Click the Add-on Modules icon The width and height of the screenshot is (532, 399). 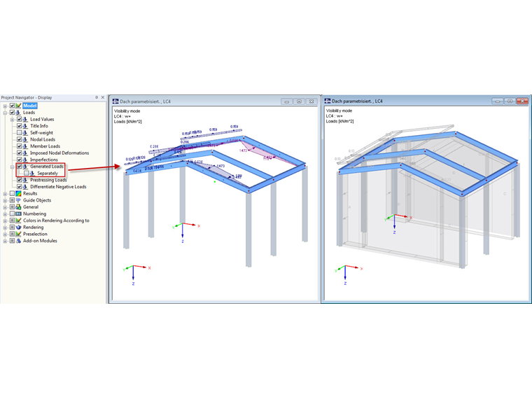coord(19,241)
